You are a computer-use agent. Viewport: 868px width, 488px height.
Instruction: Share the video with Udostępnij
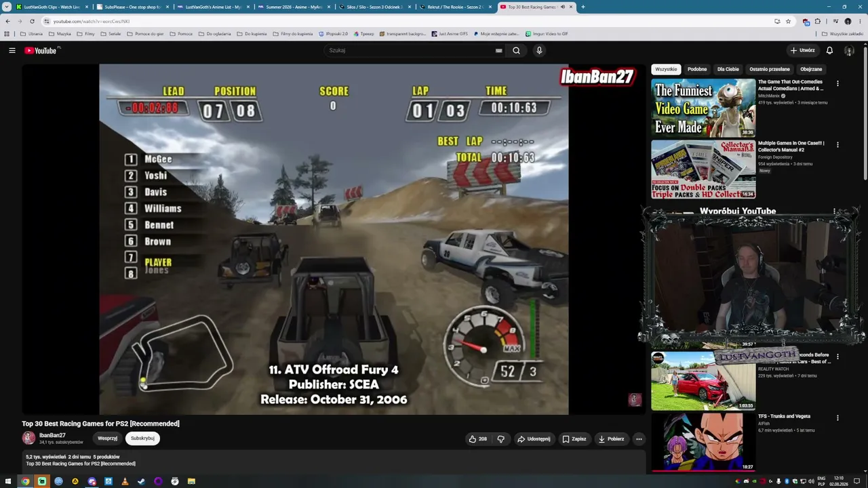[534, 439]
